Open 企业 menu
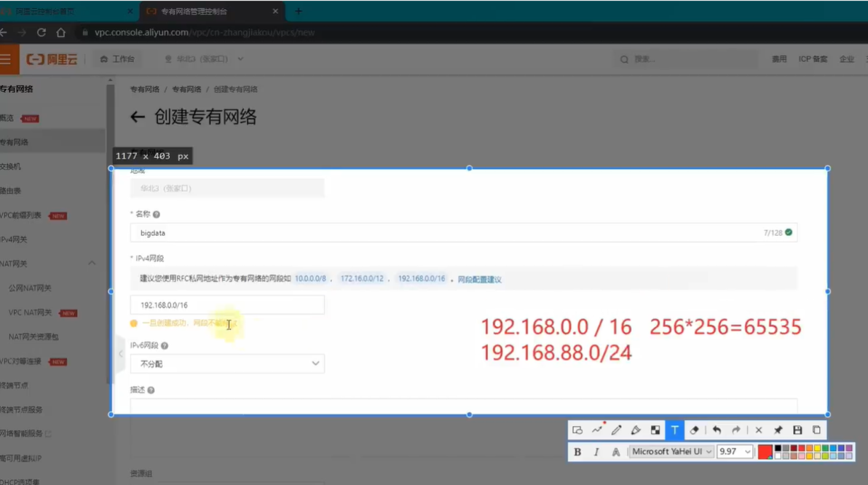 click(x=846, y=59)
